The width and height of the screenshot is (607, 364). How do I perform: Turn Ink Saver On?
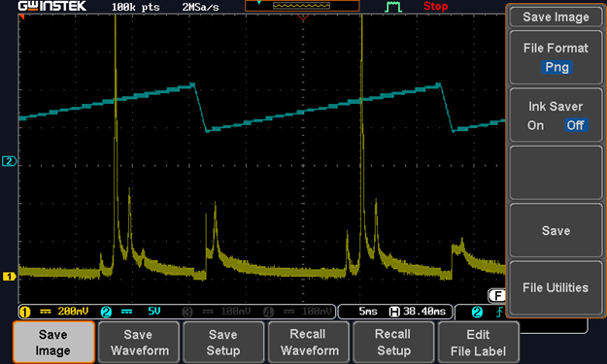point(535,125)
